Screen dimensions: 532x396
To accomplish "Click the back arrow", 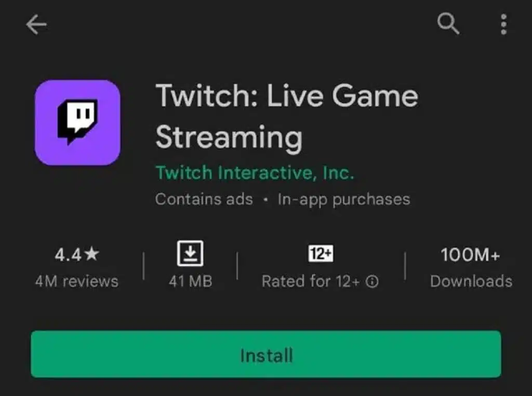I will pos(35,24).
